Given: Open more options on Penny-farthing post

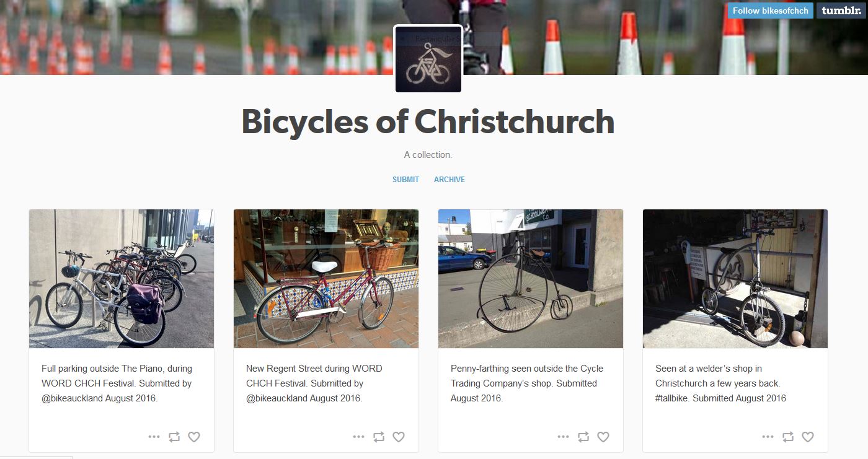Looking at the screenshot, I should [x=563, y=437].
